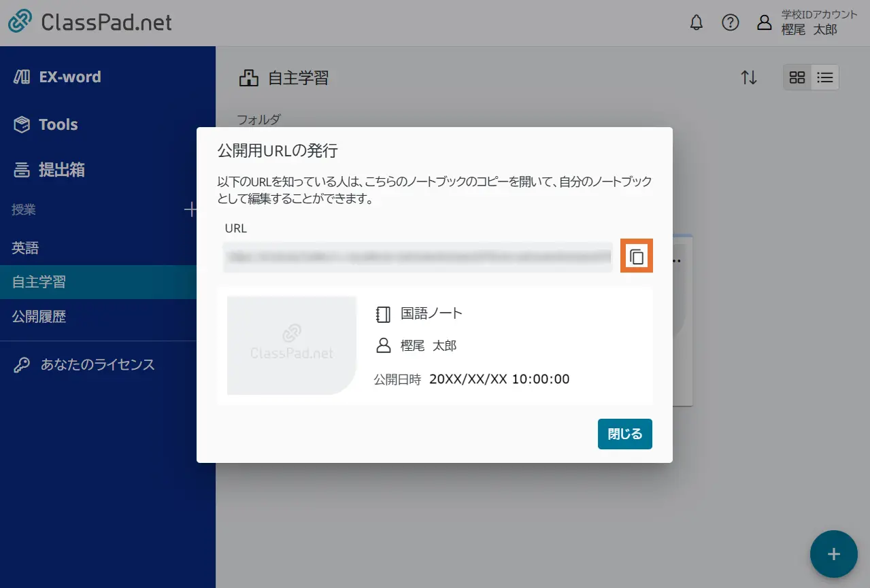
Task: Open the user account icon
Action: point(765,23)
